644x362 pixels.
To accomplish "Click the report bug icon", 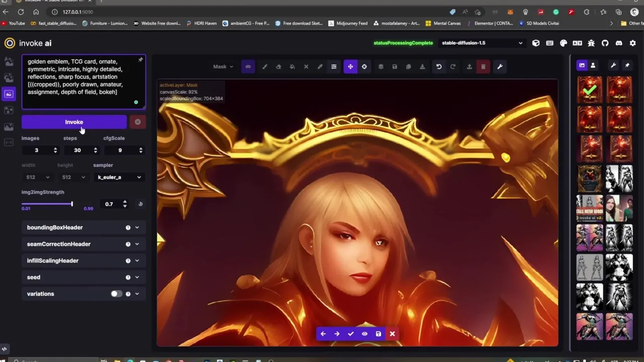I will [591, 43].
